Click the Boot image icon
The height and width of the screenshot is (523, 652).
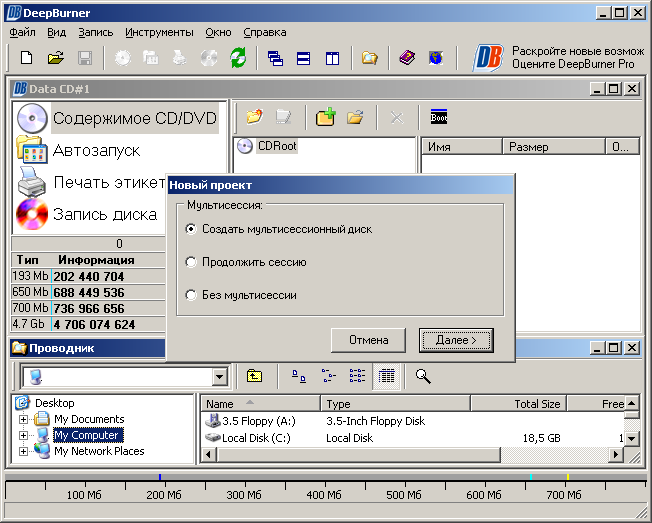439,117
